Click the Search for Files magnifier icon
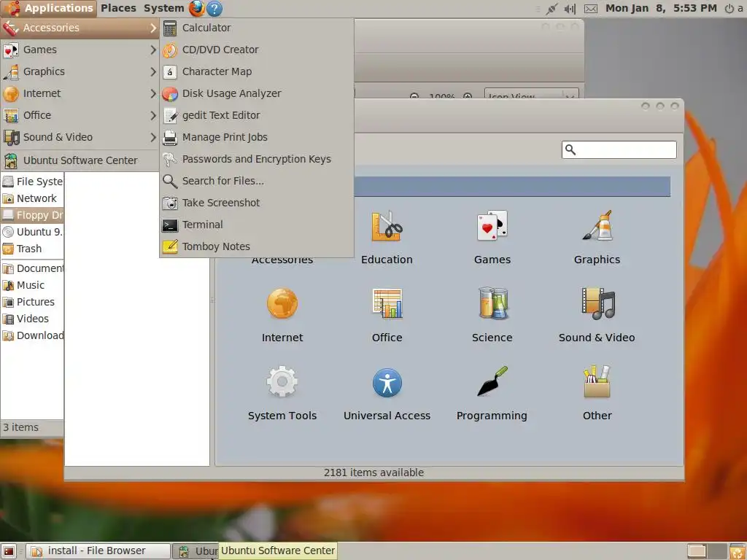Viewport: 747px width, 560px height. [x=169, y=181]
